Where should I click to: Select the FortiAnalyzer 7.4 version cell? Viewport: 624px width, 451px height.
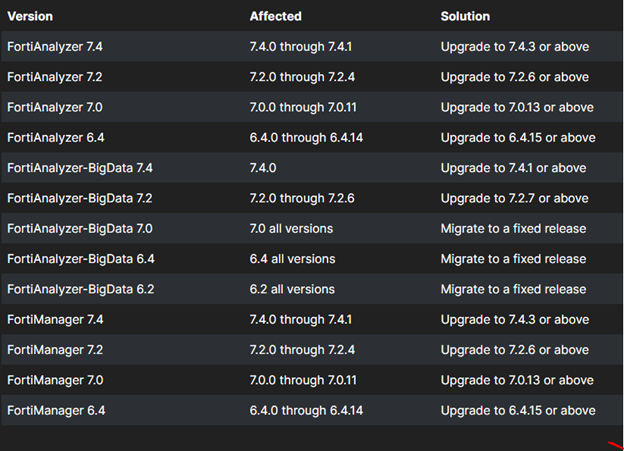55,47
